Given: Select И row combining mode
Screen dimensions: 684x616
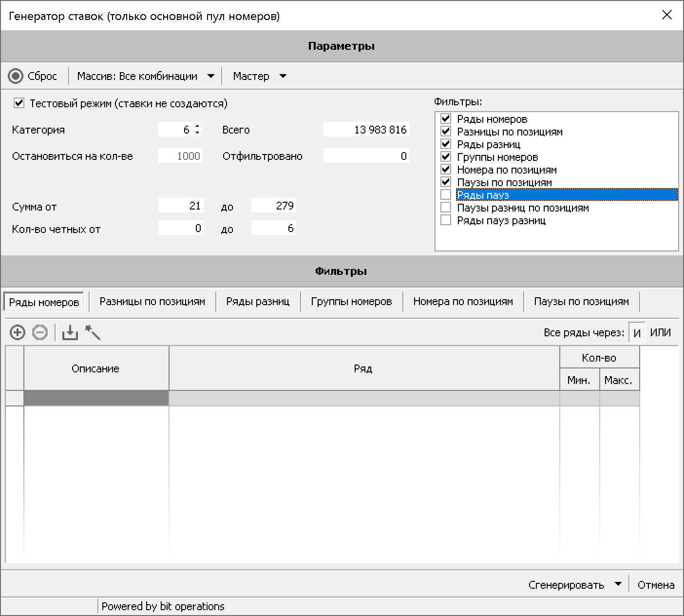Looking at the screenshot, I should [637, 333].
